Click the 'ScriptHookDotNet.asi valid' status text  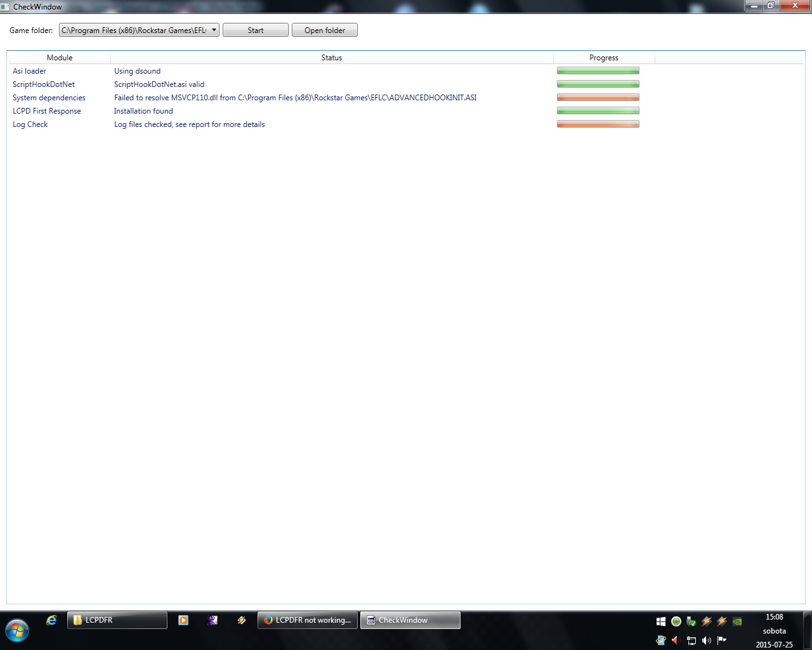coord(159,84)
